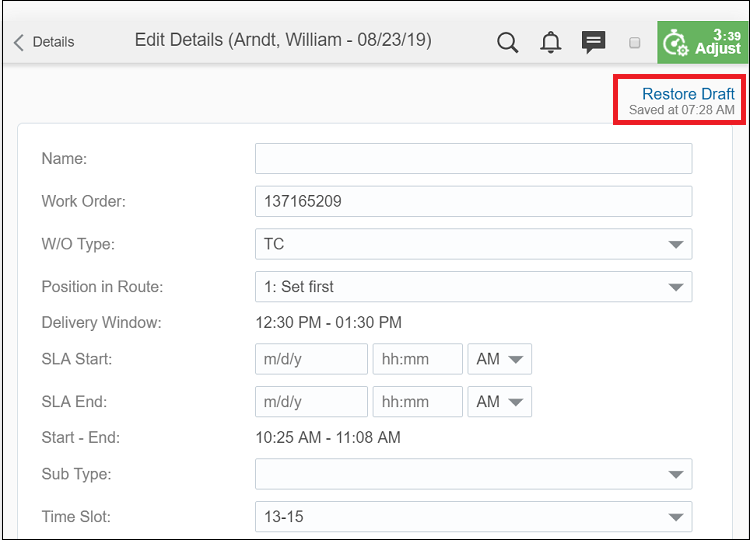
Task: Expand the Time Slot dropdown
Action: pos(474,517)
